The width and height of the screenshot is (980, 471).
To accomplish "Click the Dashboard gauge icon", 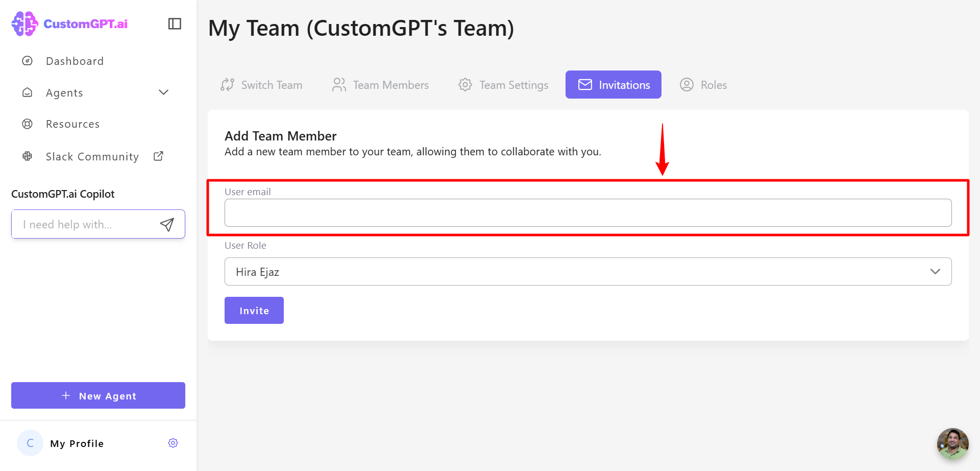I will (x=28, y=61).
